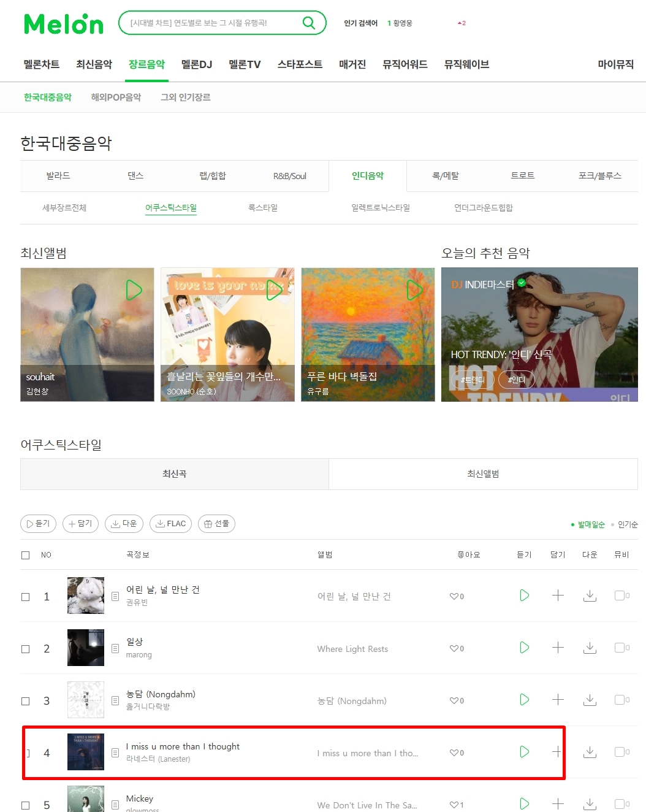Tick the select-all checkbox in the list header
Image resolution: width=646 pixels, height=812 pixels.
click(26, 555)
